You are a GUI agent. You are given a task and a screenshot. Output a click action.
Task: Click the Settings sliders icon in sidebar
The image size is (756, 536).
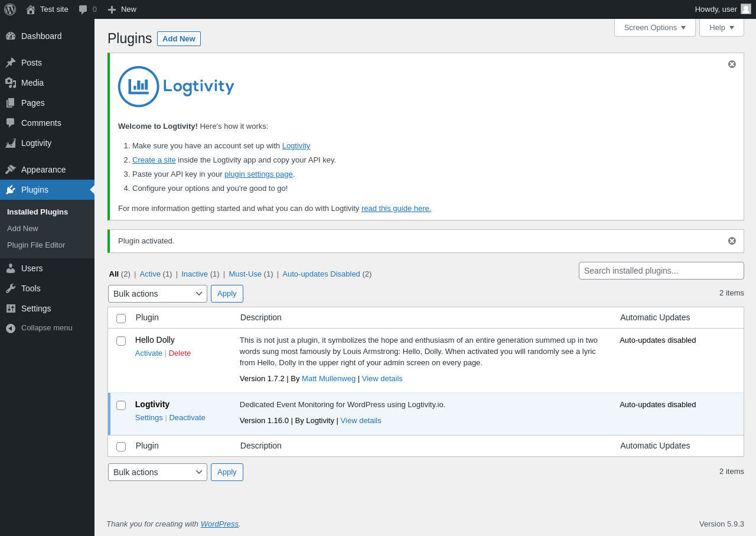point(11,308)
